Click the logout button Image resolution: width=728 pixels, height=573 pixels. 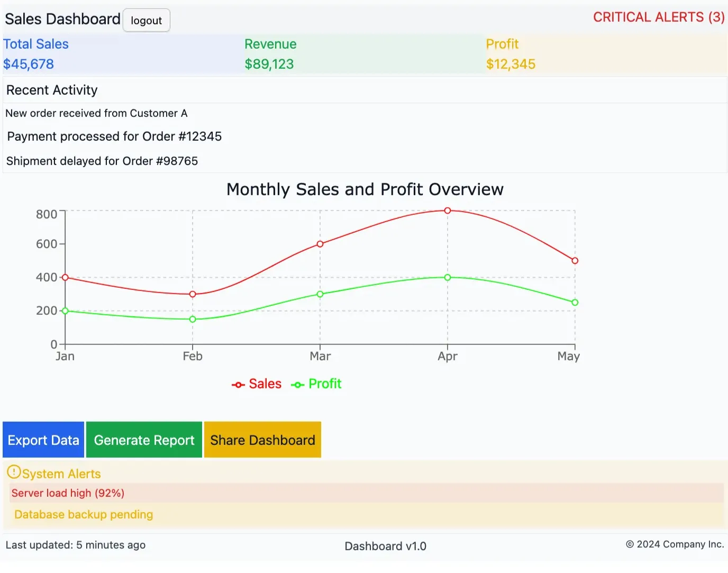pos(147,20)
